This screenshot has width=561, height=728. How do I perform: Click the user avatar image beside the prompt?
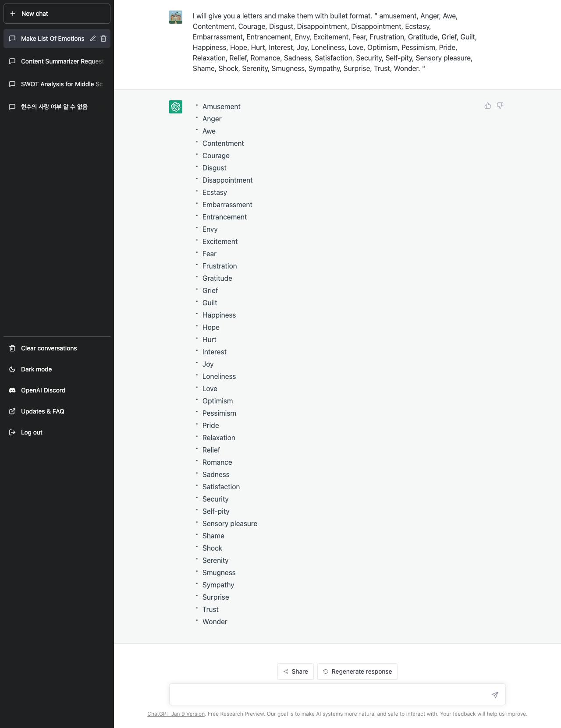(176, 17)
